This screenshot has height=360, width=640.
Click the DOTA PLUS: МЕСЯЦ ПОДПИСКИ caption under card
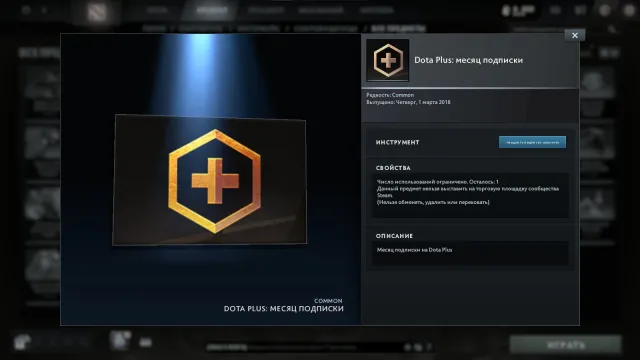284,309
